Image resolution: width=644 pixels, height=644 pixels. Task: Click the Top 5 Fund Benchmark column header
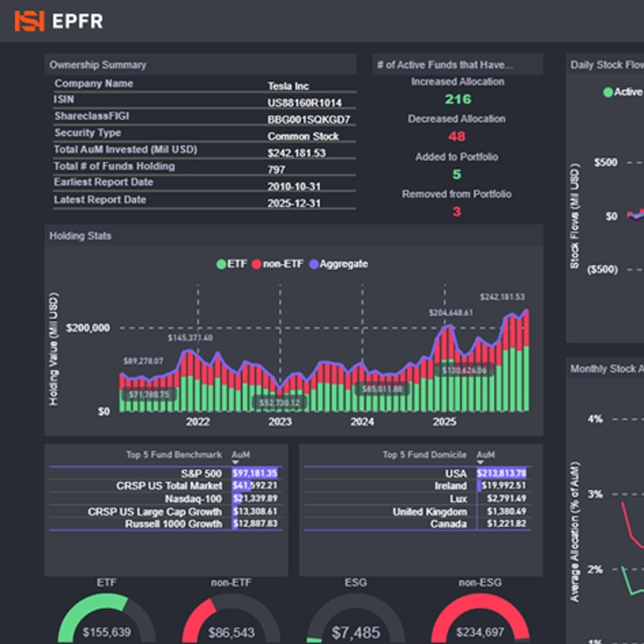coord(173,454)
